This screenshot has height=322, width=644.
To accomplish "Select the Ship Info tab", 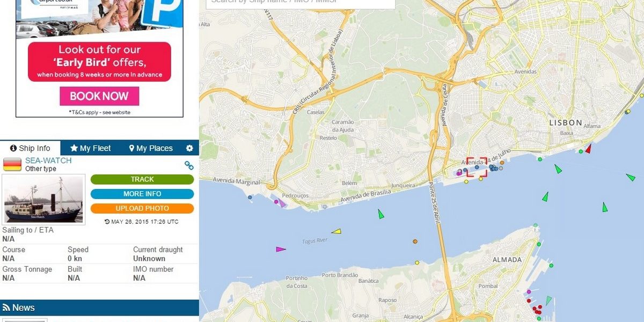I will [x=30, y=148].
